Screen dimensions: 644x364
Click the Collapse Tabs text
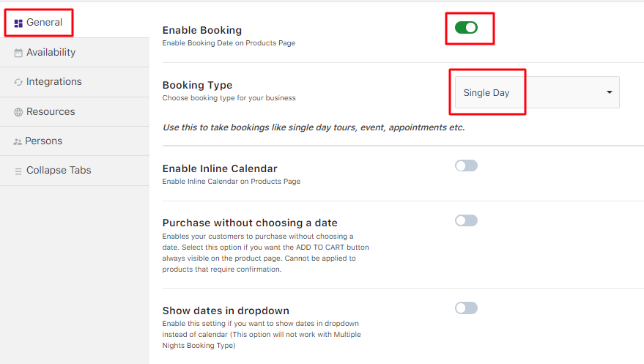[x=59, y=171]
